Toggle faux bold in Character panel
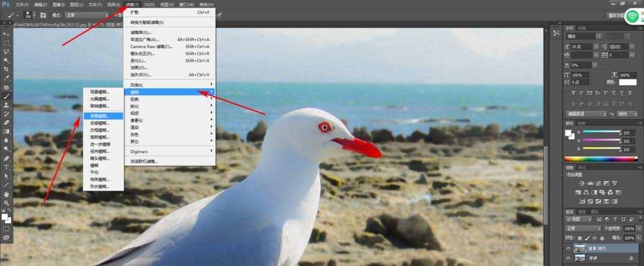Viewport: 644px width, 266px height. [x=574, y=93]
